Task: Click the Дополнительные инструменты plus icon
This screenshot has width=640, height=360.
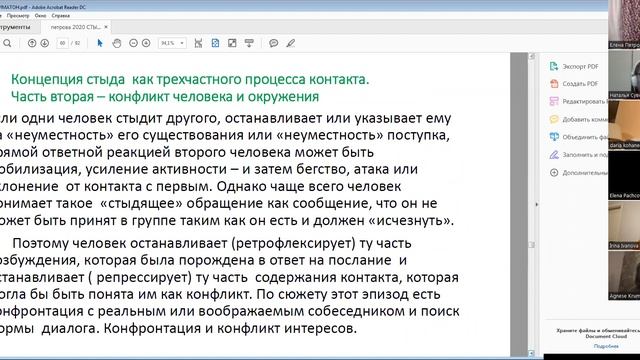Action: pos(554,173)
